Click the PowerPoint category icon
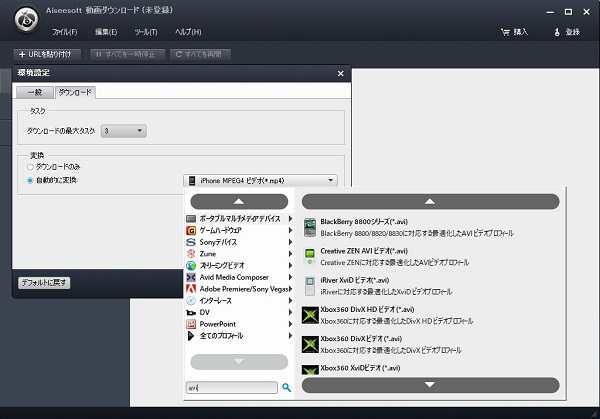 [x=191, y=324]
